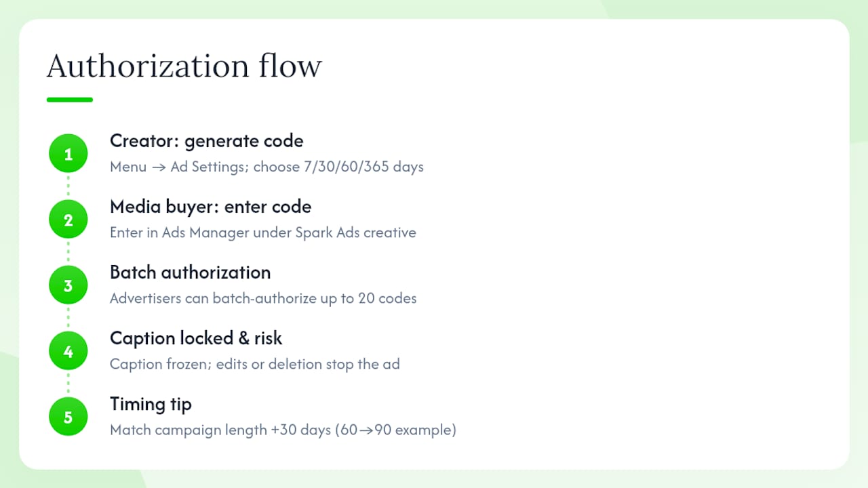The height and width of the screenshot is (488, 868).
Task: Select the green step 3 circle
Action: (68, 285)
